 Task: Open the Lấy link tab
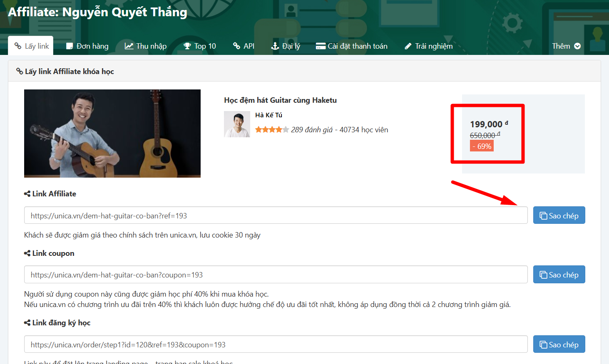pos(32,46)
